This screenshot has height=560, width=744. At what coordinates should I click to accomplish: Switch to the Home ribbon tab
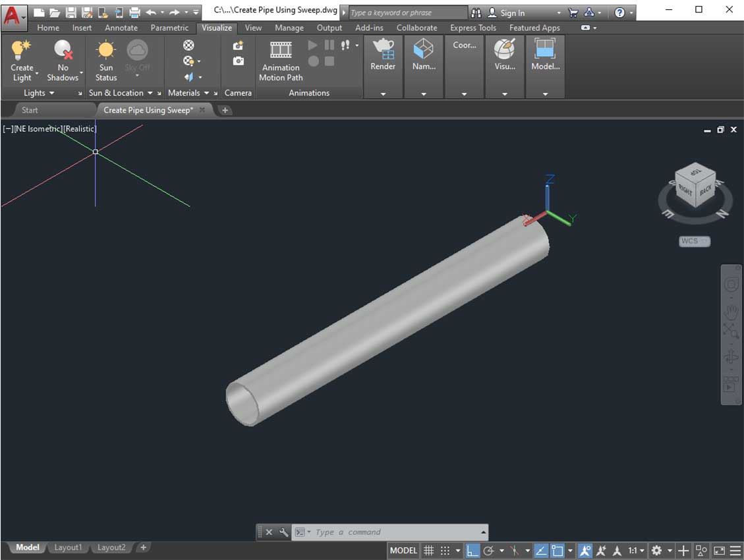[x=48, y=28]
